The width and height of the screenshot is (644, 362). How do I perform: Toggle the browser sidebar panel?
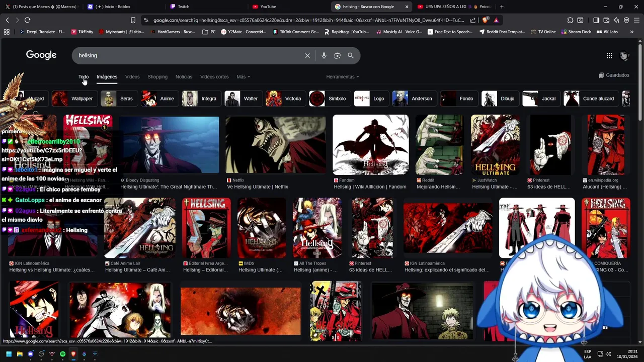[x=596, y=20]
